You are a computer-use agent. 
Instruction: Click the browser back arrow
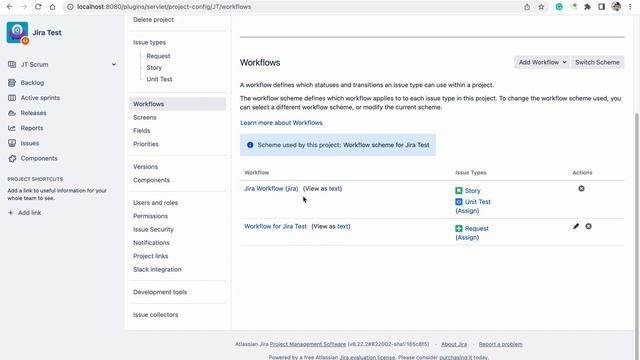click(9, 7)
